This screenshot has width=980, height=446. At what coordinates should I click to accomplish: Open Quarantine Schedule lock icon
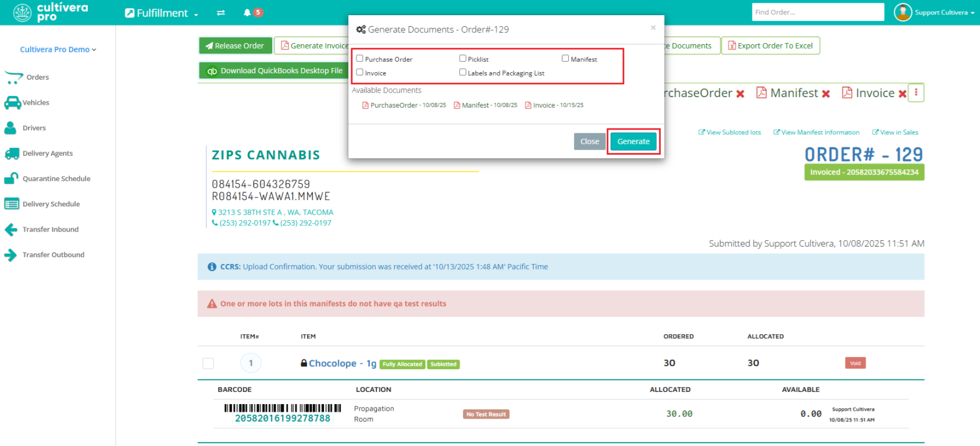point(12,179)
